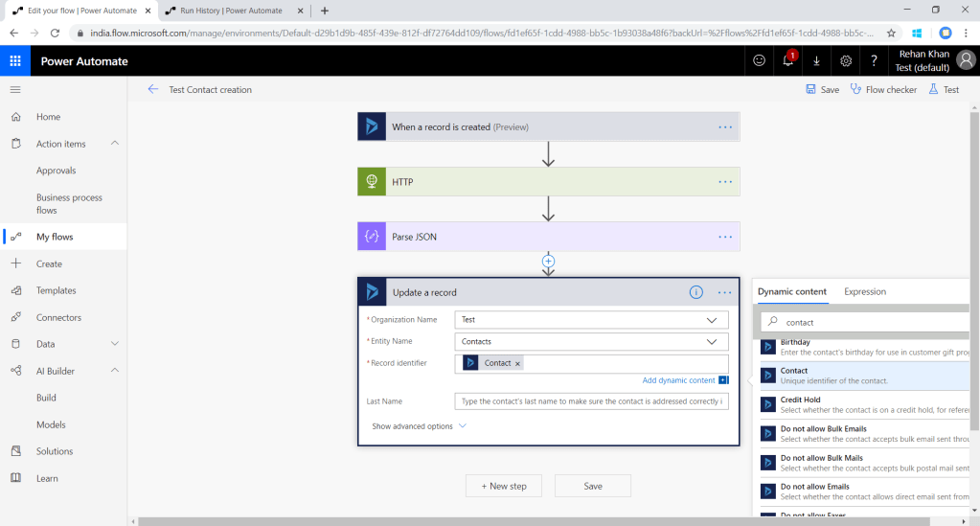Expand Show advanced options
The width and height of the screenshot is (980, 526).
tap(419, 426)
